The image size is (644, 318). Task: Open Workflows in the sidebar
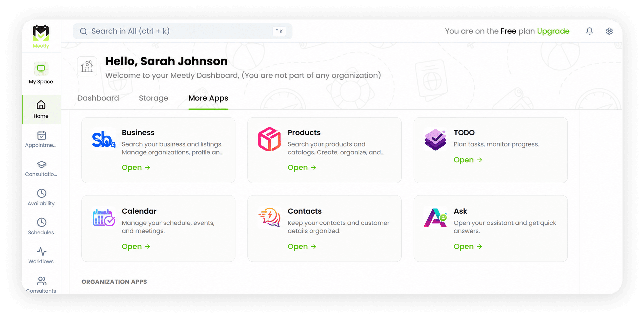coord(41,255)
